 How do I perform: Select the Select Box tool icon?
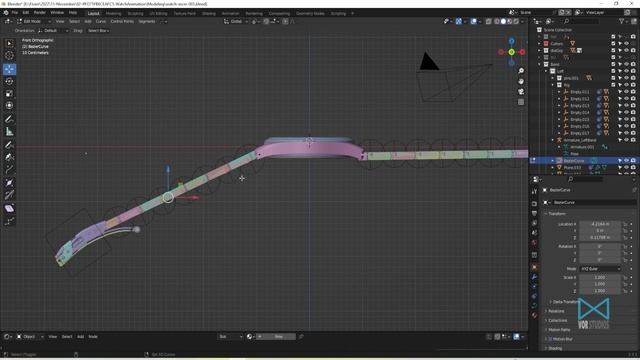point(9,43)
